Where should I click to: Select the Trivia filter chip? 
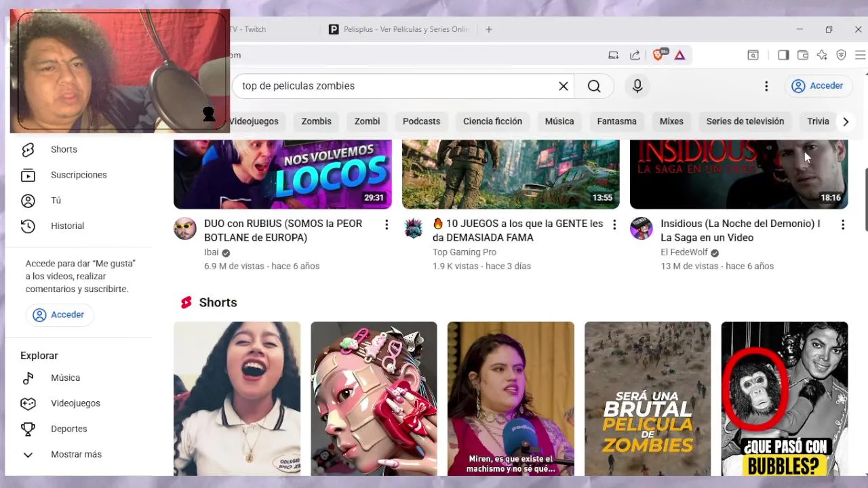coord(818,121)
